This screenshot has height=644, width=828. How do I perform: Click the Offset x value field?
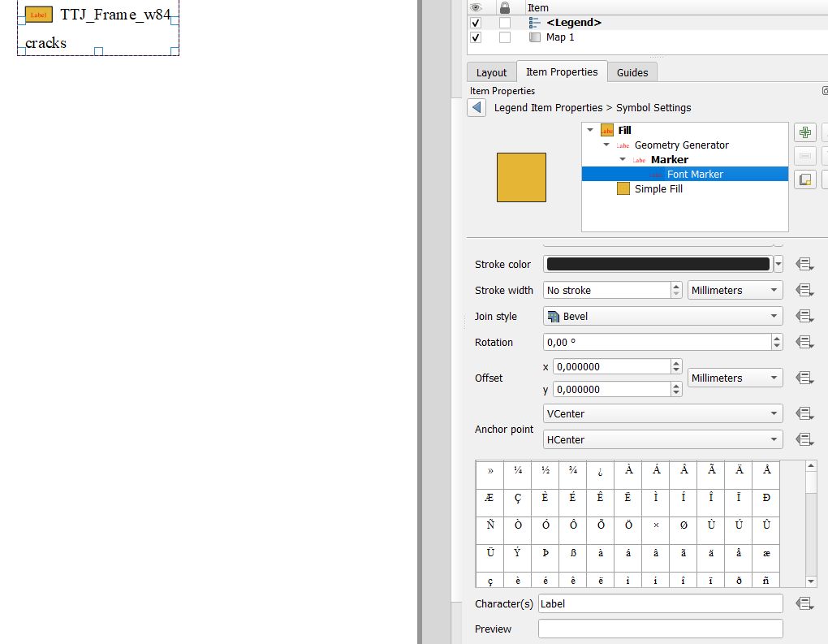612,366
